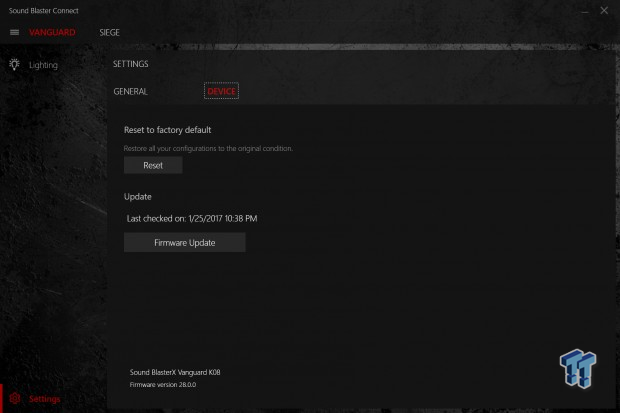Minimize the Sound Blaster Connect window
This screenshot has height=413, width=620.
tap(584, 11)
